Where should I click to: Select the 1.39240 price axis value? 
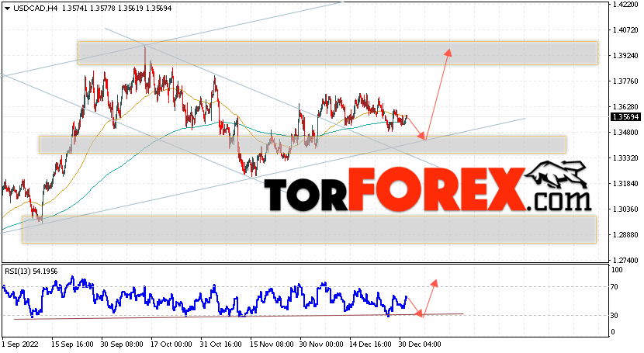tap(625, 55)
